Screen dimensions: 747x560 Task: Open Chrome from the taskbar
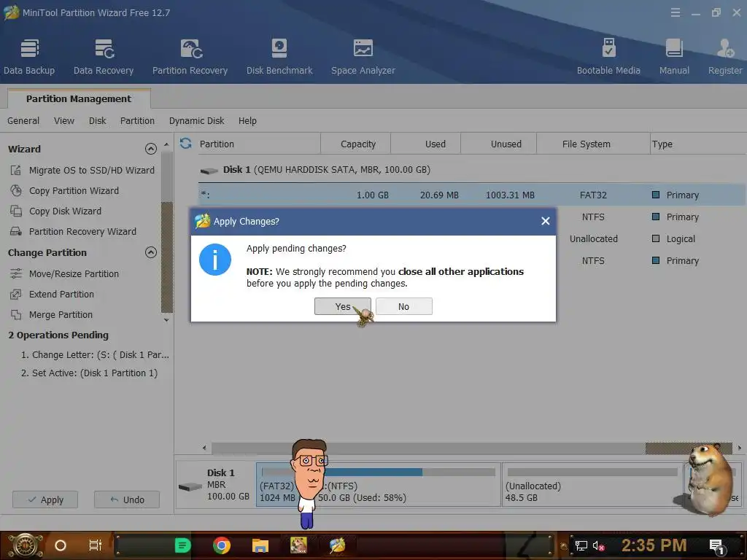(222, 545)
